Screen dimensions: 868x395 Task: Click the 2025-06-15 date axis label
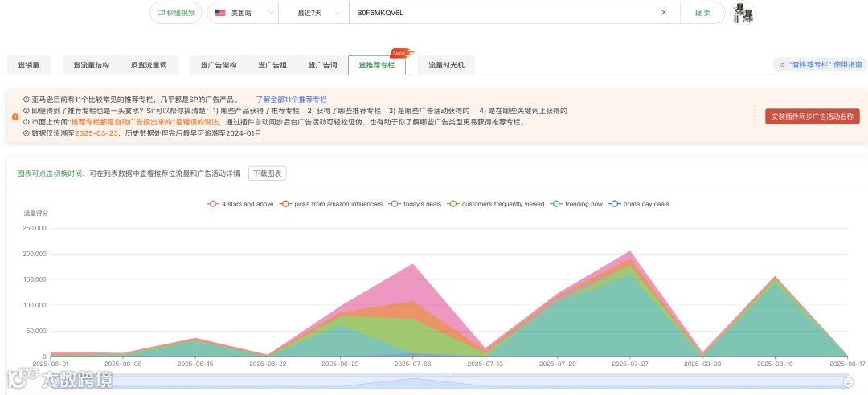click(x=195, y=364)
